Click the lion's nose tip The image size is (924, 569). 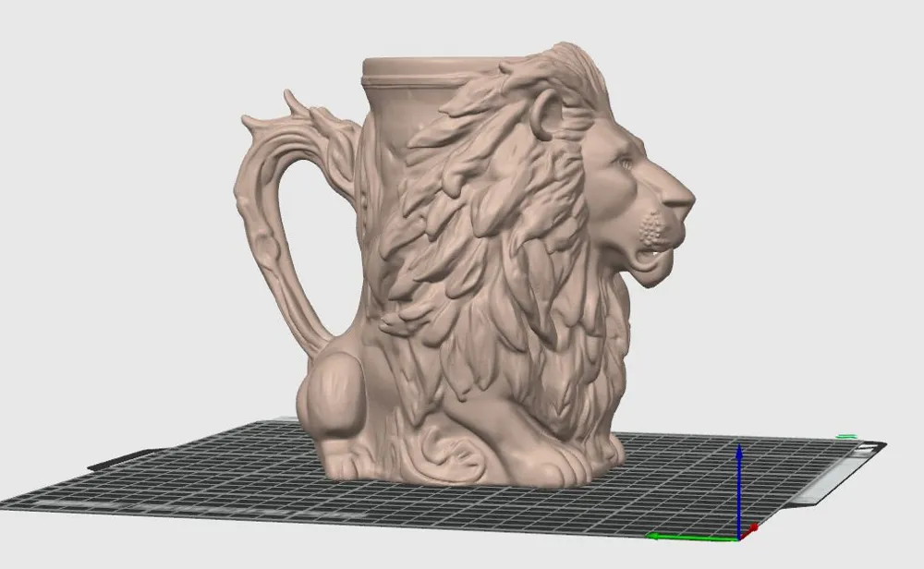[x=687, y=200]
